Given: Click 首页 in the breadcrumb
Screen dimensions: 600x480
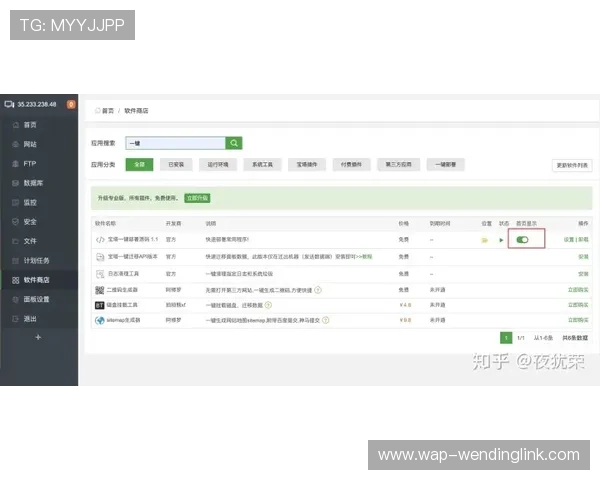Looking at the screenshot, I should coord(108,111).
